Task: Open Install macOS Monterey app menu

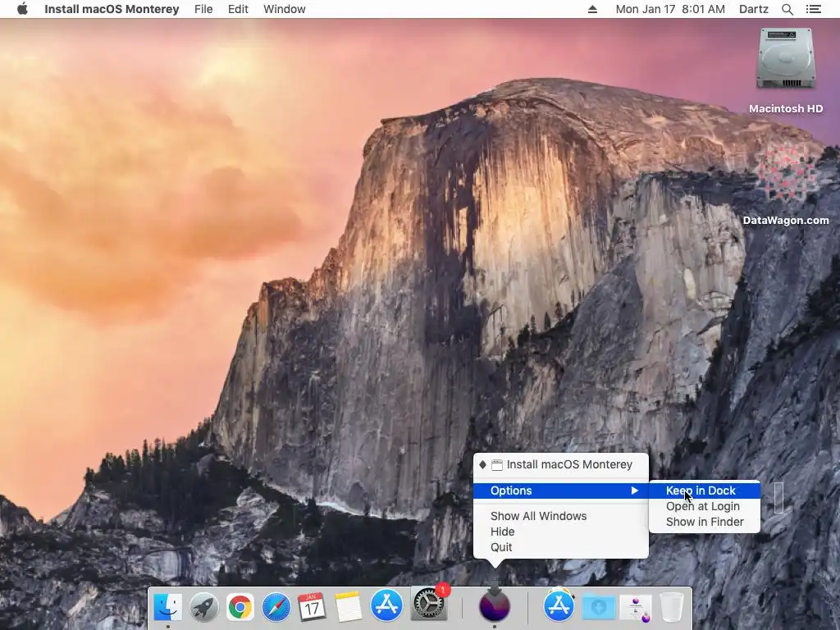Action: (112, 9)
